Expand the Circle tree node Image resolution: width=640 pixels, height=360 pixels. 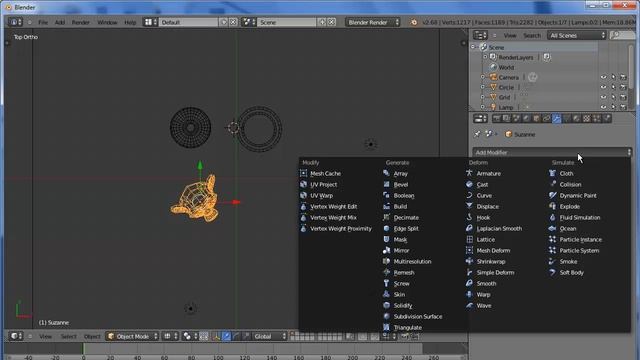pyautogui.click(x=483, y=87)
